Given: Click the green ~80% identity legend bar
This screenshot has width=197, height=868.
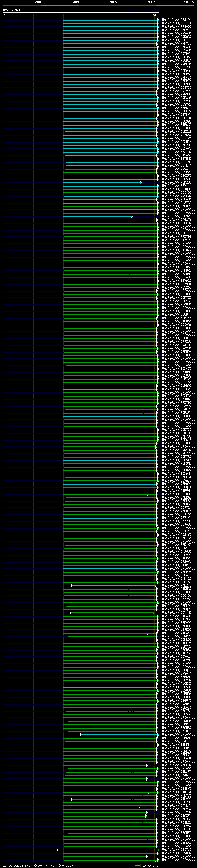Looking at the screenshot, I should 137,6.
